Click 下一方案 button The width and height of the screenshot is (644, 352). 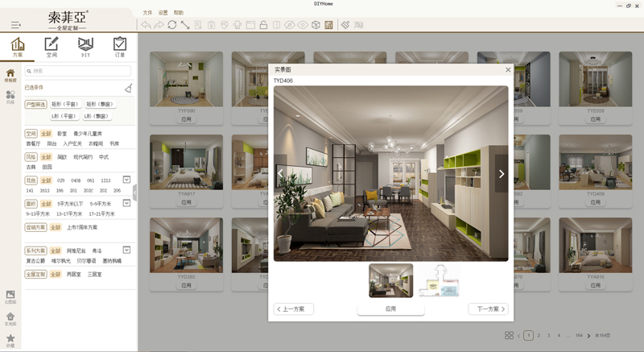point(489,309)
